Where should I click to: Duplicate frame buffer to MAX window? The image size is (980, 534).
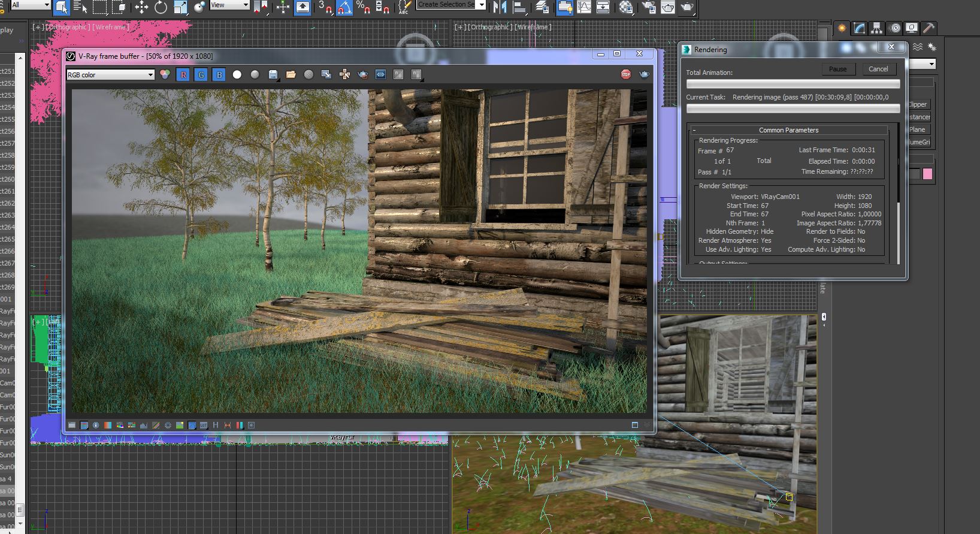pyautogui.click(x=326, y=74)
